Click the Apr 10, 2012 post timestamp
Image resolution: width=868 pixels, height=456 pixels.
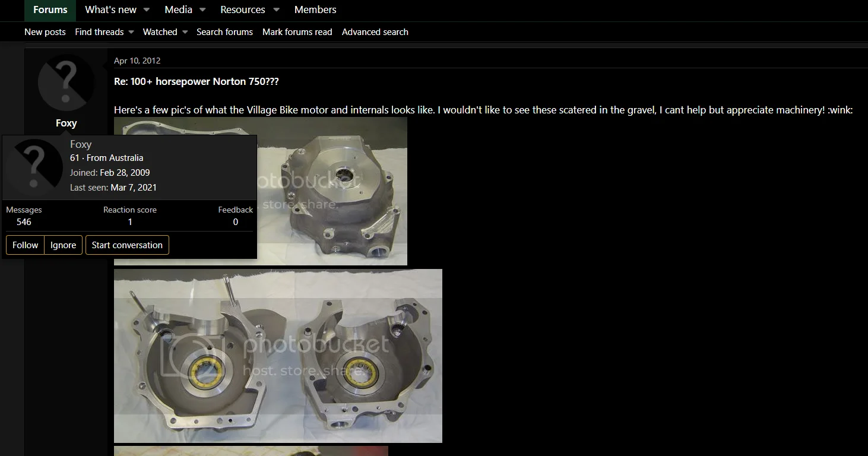[x=137, y=60]
